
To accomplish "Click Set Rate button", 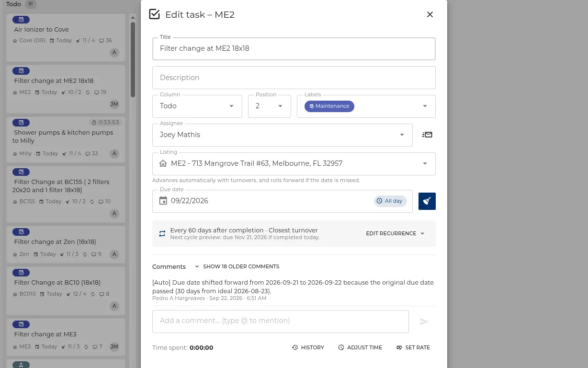I will (x=413, y=347).
